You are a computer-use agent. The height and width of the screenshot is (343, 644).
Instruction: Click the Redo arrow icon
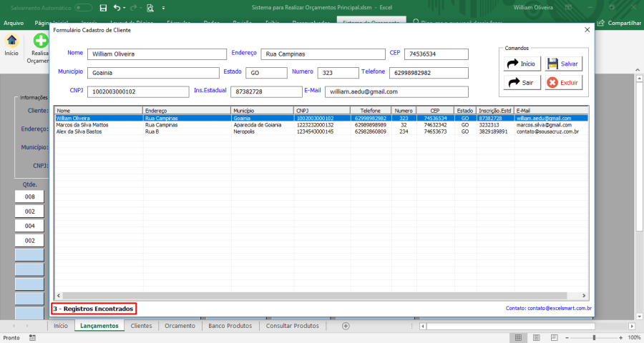(133, 7)
